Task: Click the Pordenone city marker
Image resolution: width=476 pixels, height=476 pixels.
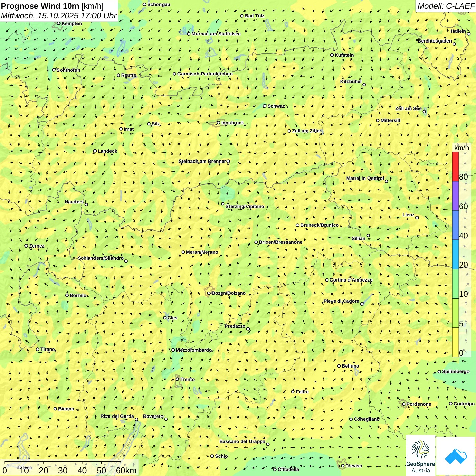Action: click(404, 404)
